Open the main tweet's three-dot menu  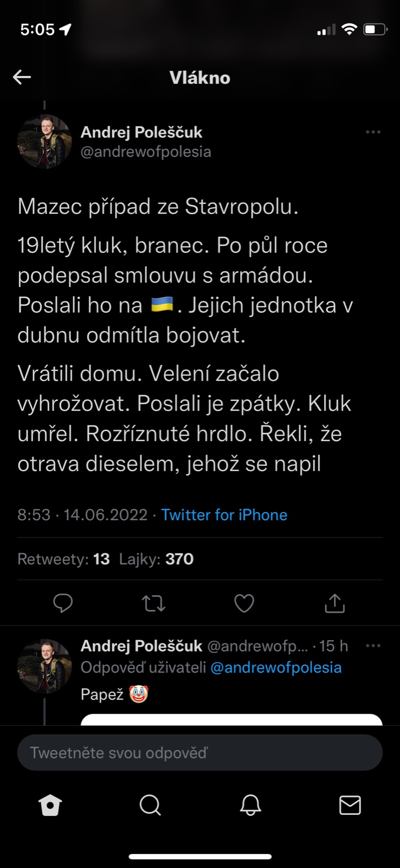pyautogui.click(x=373, y=132)
